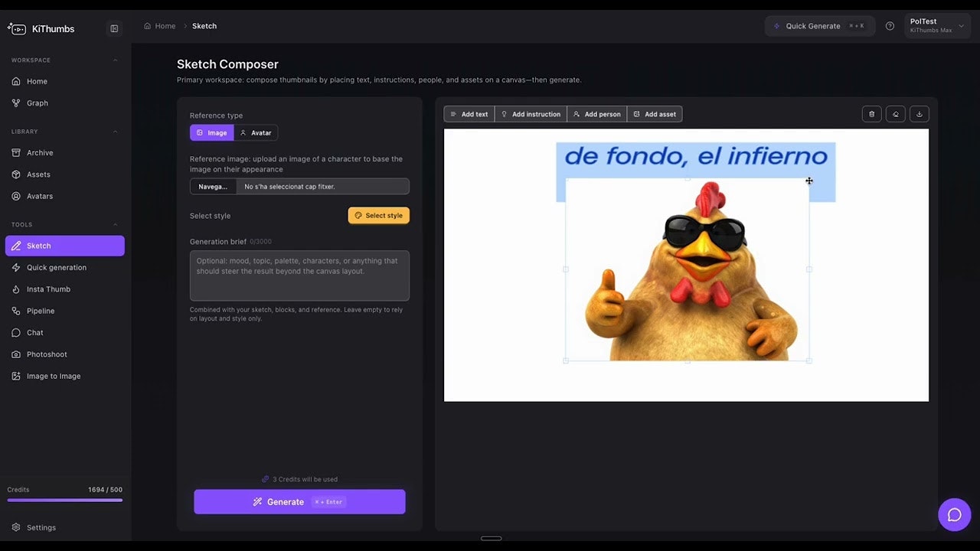Click the Sketch breadcrumb
980x551 pixels.
[x=204, y=26]
